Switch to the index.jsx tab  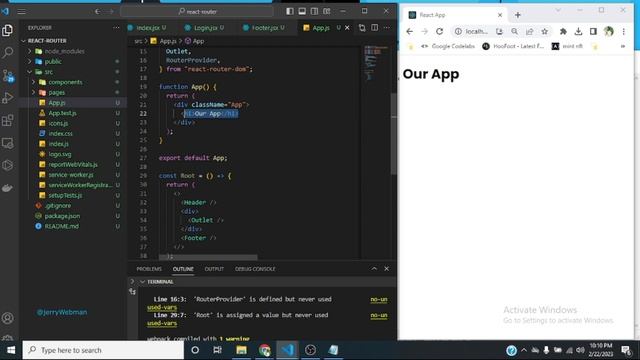click(x=147, y=28)
